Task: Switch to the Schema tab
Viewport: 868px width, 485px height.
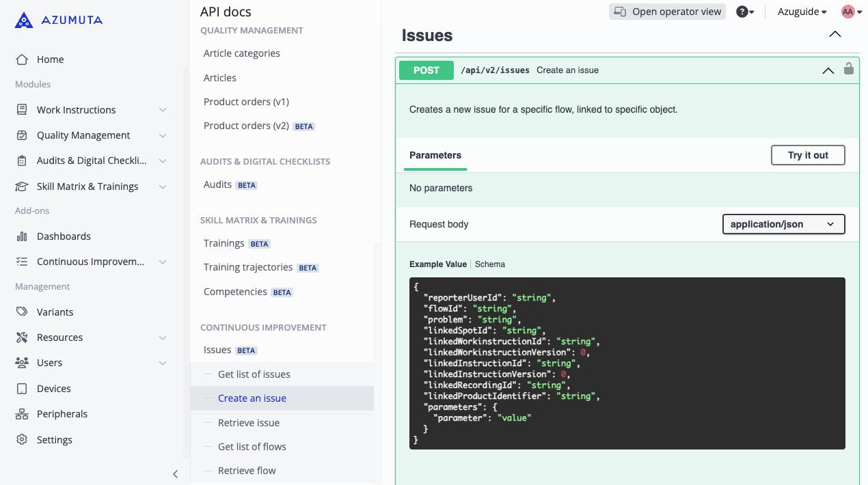Action: (x=490, y=264)
